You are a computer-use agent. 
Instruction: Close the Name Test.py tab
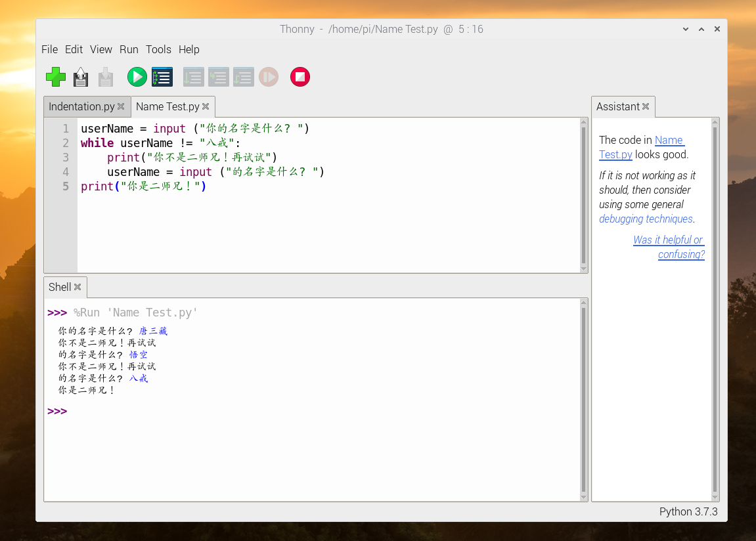click(x=206, y=106)
